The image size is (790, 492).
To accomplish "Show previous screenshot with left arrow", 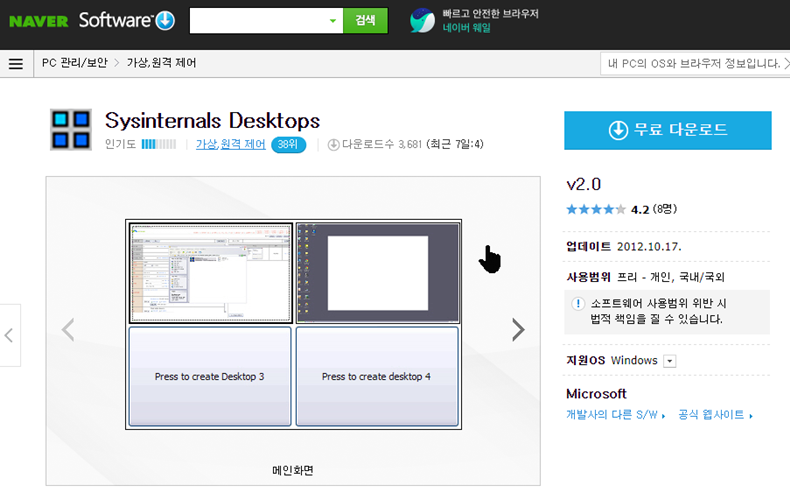I will (x=68, y=330).
